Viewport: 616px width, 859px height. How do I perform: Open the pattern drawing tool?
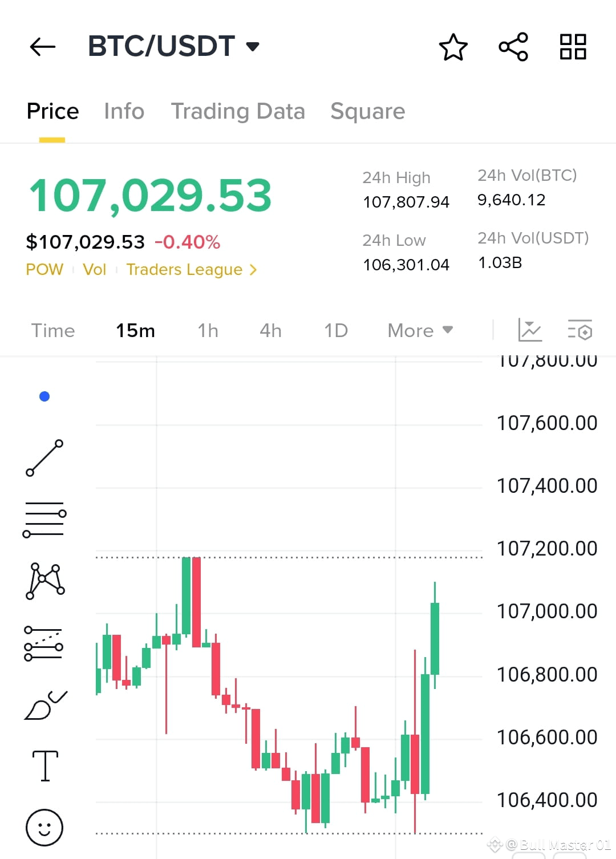point(44,581)
